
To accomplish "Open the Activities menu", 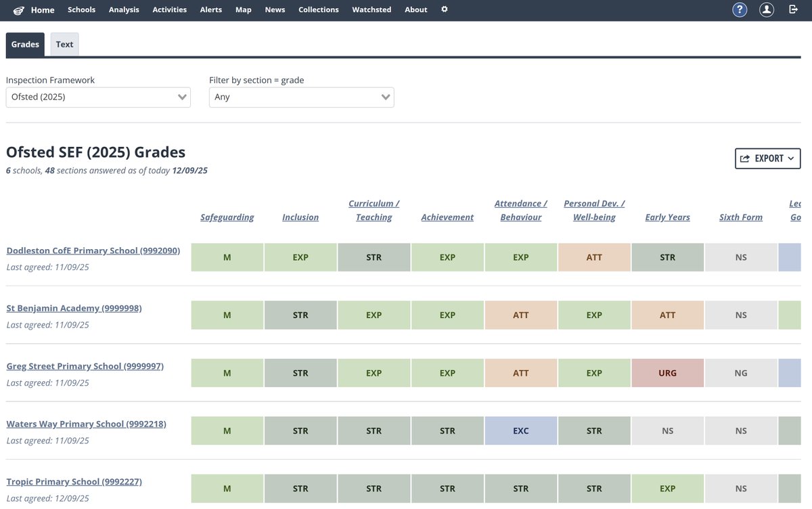I will 169,9.
